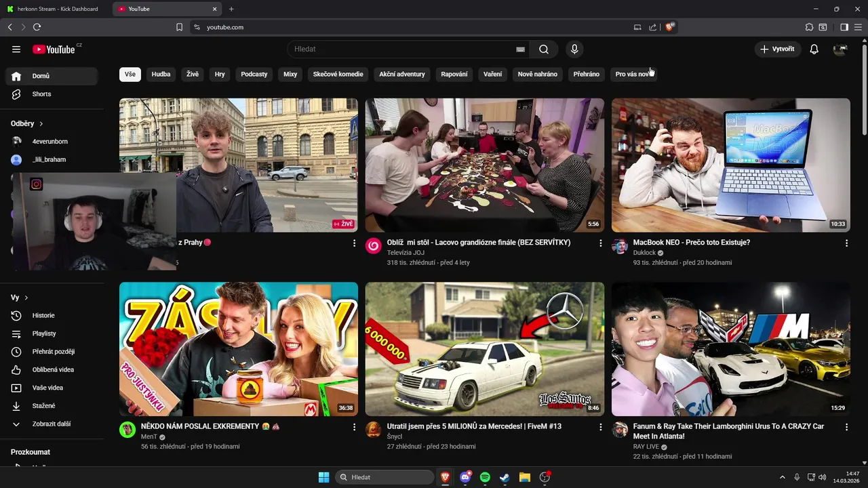Open the Brave Shields icon
The width and height of the screenshot is (868, 488).
click(x=669, y=27)
